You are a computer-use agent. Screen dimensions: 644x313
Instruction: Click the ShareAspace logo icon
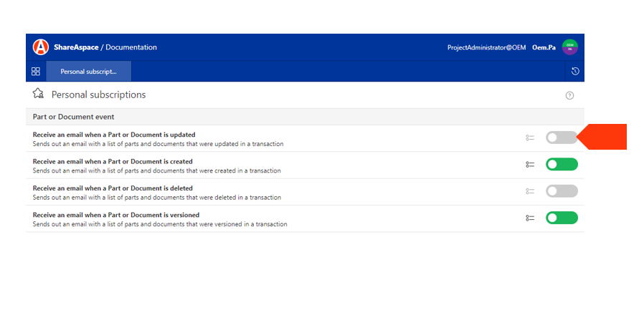41,47
